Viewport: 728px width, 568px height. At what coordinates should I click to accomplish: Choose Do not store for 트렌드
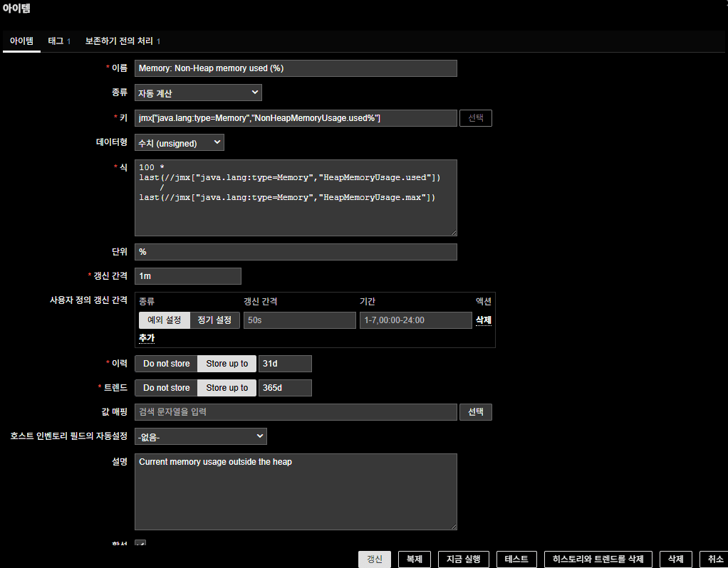pos(166,388)
